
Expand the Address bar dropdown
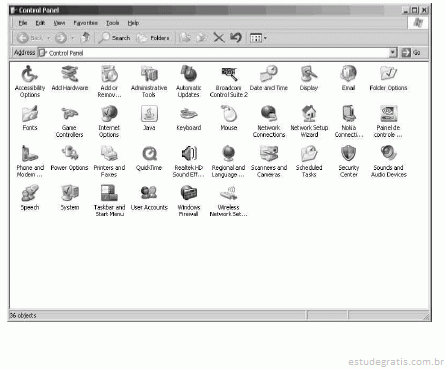click(x=393, y=53)
